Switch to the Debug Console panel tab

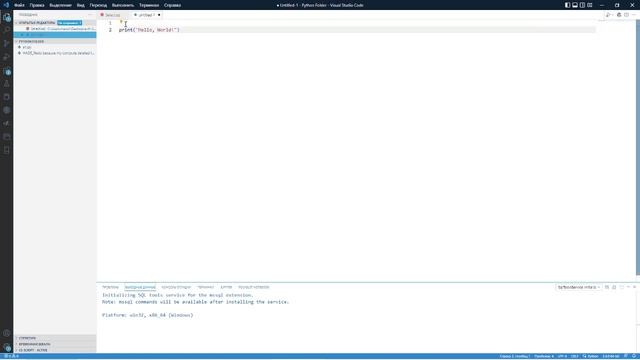click(176, 287)
